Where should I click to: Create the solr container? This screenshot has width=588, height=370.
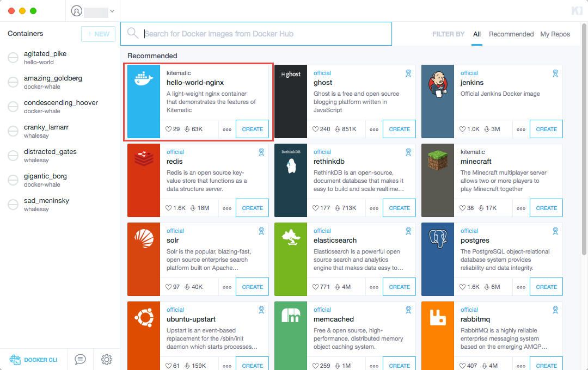253,287
